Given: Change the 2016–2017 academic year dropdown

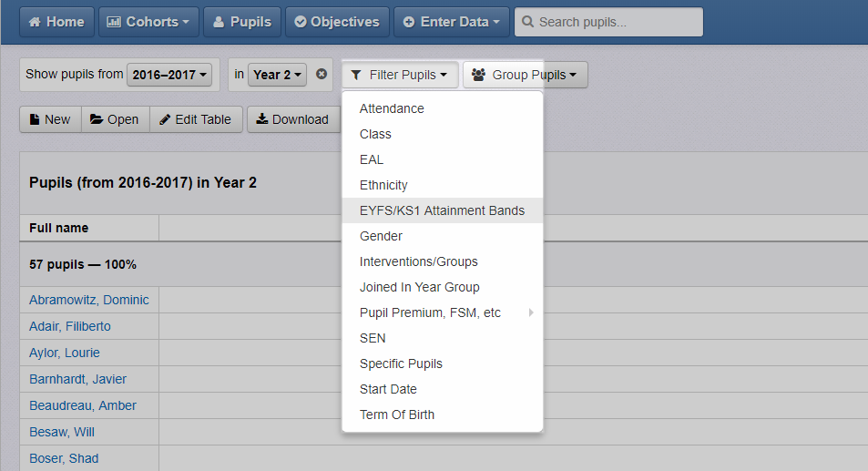Looking at the screenshot, I should [x=169, y=75].
